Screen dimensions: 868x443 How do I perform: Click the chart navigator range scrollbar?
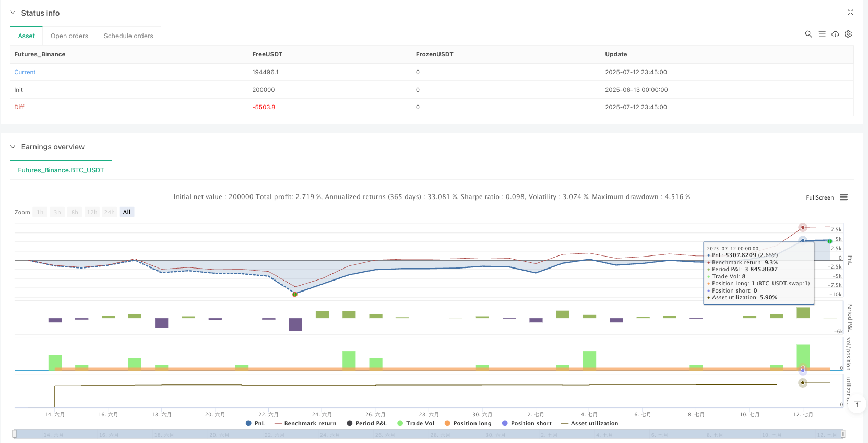pos(428,434)
